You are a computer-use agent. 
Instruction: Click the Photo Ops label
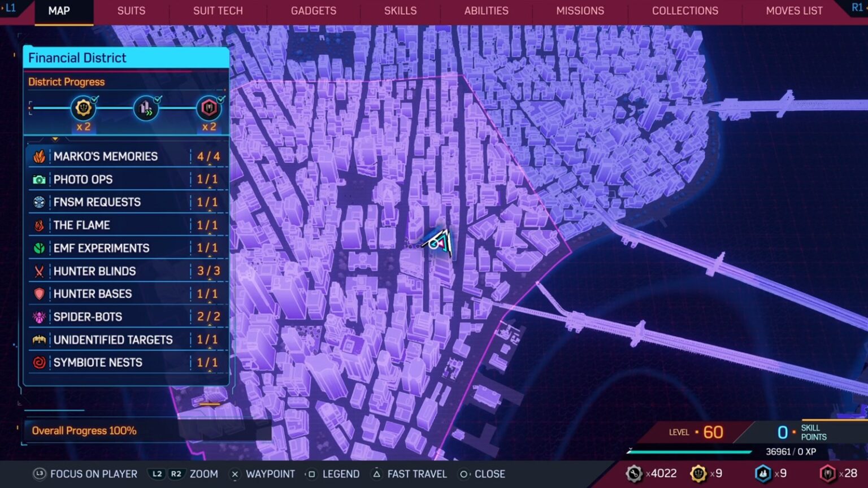pyautogui.click(x=83, y=180)
